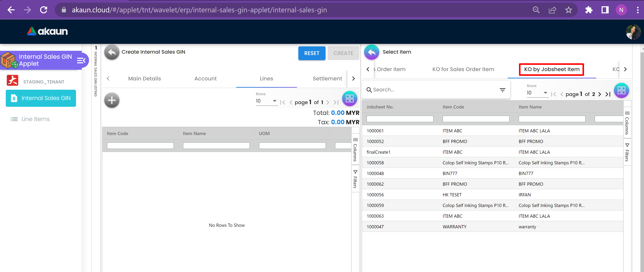This screenshot has width=644, height=272.
Task: Open the grid view icon in Select Item
Action: 621,90
